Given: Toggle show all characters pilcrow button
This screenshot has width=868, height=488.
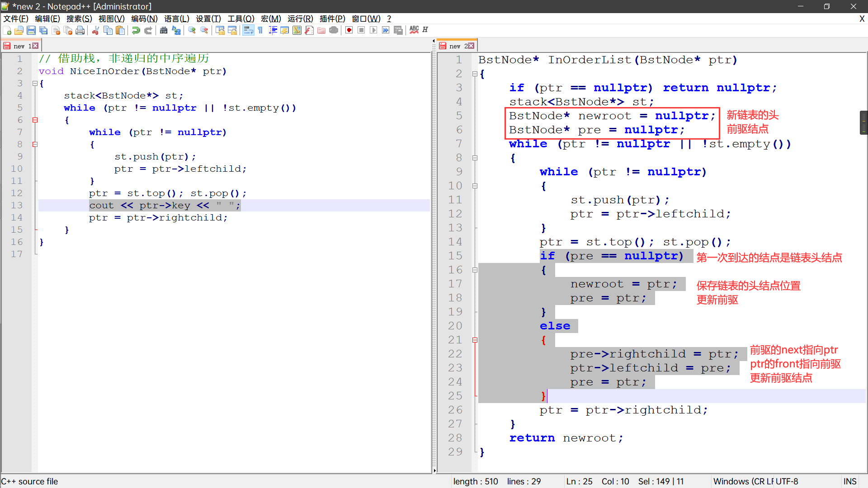Looking at the screenshot, I should click(260, 30).
